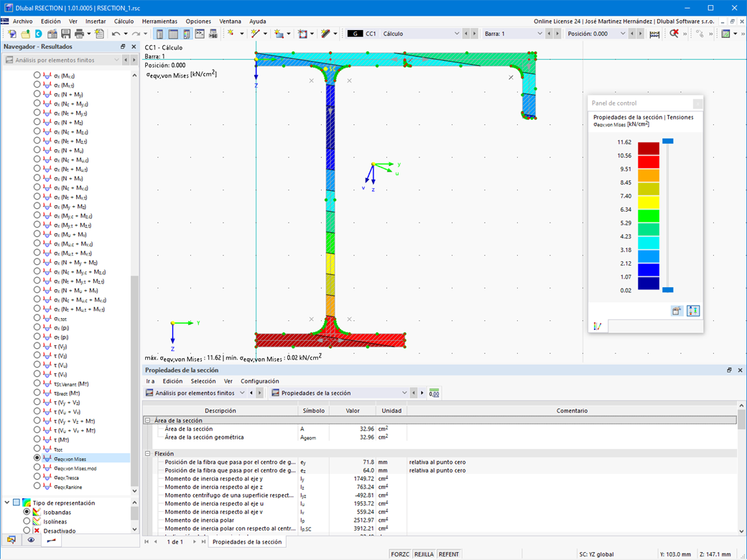Click the control panel color scale tab icon
Image resolution: width=747 pixels, height=560 pixels.
(x=598, y=326)
